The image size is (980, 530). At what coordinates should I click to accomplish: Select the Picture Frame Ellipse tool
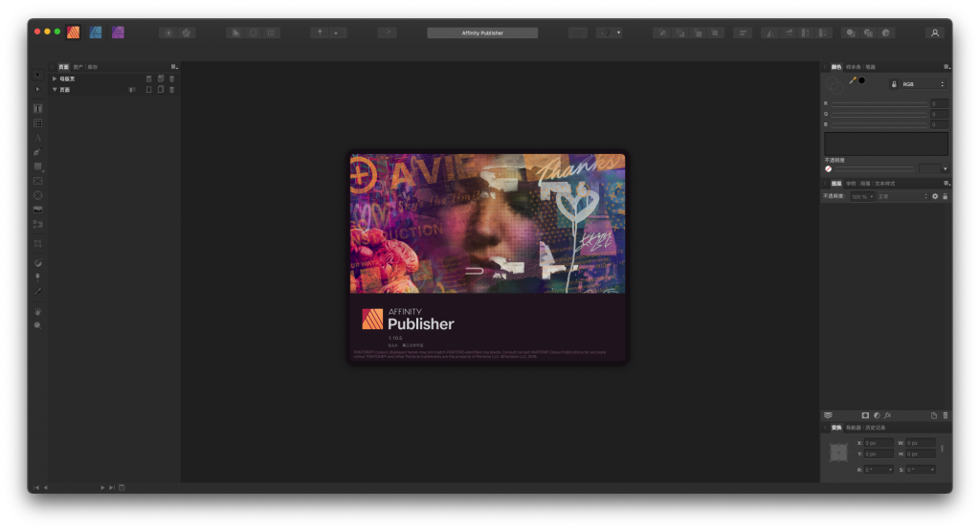tap(37, 195)
